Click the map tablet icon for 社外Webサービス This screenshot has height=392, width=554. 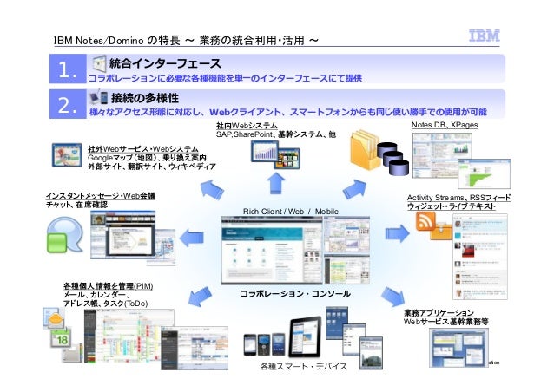[67, 155]
